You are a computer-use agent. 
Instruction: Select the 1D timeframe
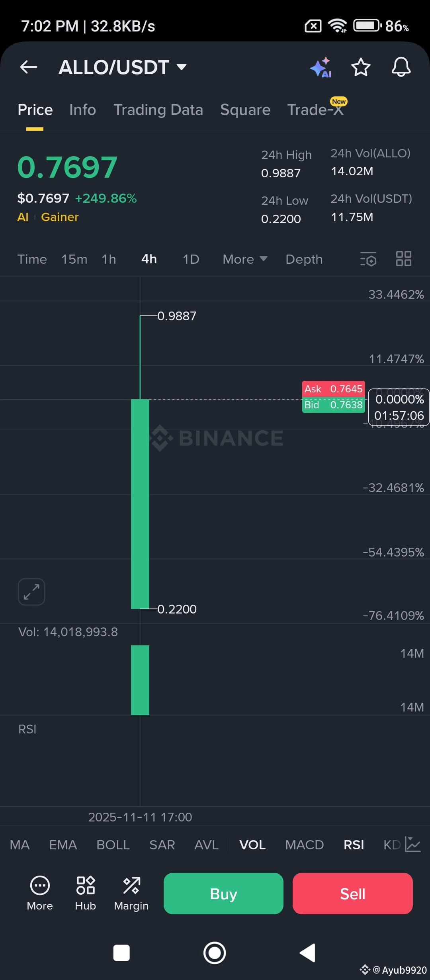(191, 259)
